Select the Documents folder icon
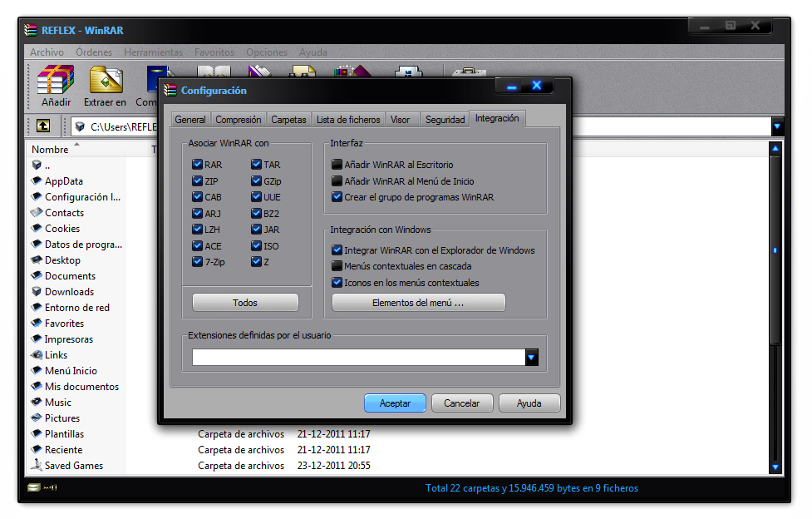This screenshot has height=519, width=812. 37,275
